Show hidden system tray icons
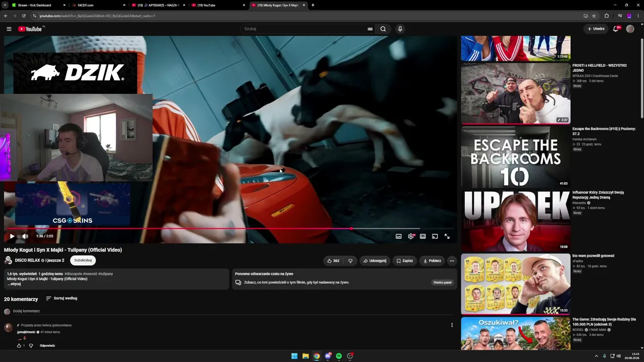 click(x=596, y=356)
